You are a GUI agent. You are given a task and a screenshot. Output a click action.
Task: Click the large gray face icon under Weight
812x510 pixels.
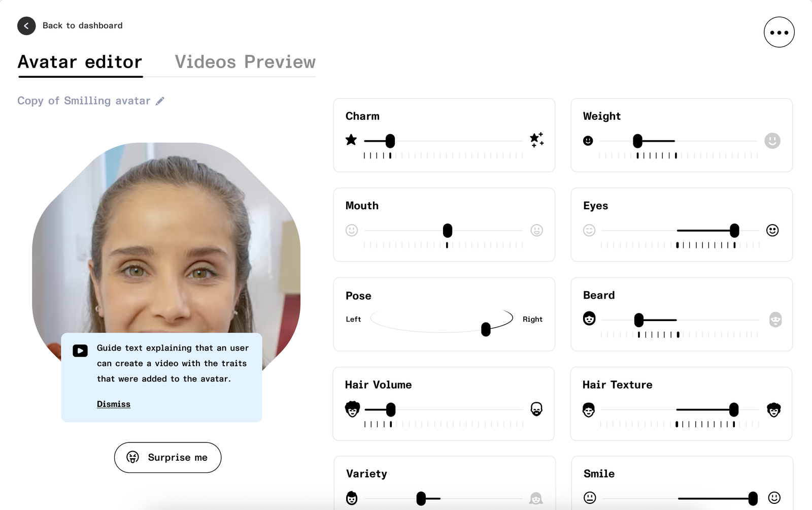772,141
